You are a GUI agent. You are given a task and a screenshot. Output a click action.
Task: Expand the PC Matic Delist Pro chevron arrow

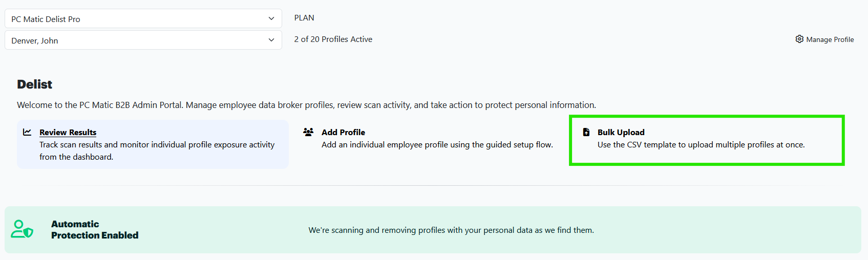coord(271,19)
